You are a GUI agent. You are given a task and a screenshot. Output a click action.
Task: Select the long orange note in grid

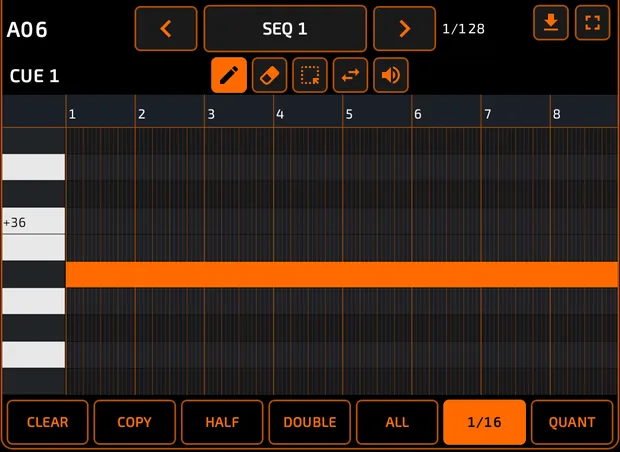342,274
